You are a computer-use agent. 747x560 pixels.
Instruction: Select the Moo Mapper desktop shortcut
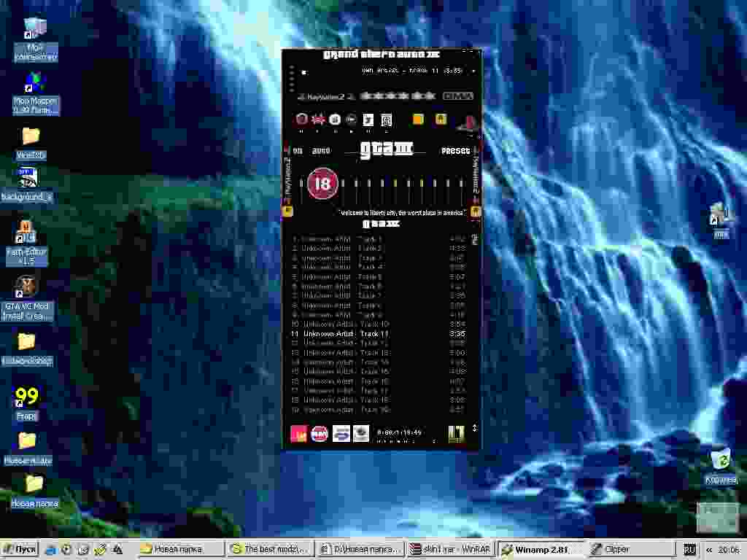coord(35,93)
